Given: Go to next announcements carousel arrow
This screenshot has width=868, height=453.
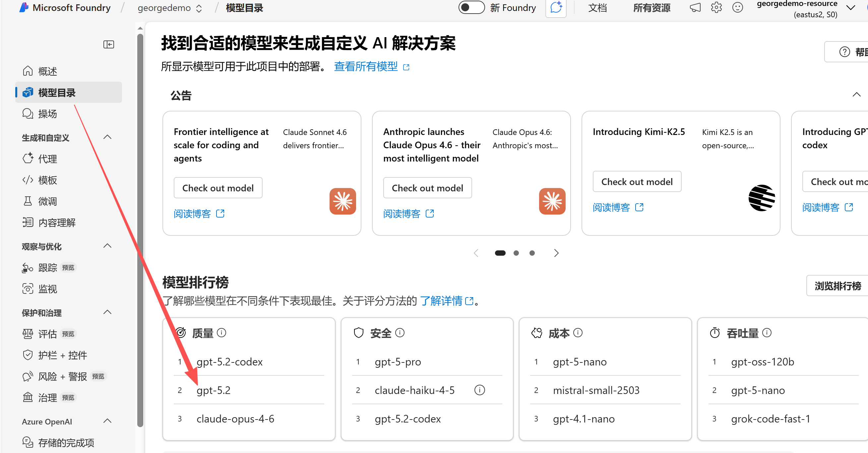Looking at the screenshot, I should [556, 253].
